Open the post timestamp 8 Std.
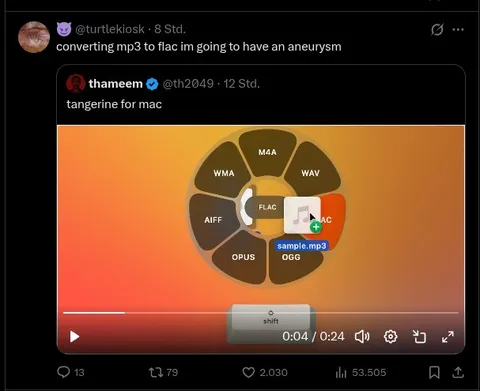The width and height of the screenshot is (480, 391). click(x=170, y=29)
